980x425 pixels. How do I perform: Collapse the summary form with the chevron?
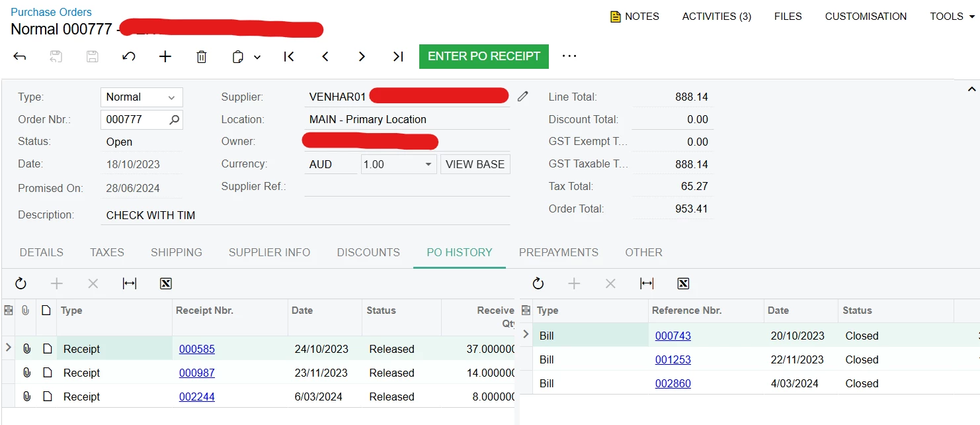(x=971, y=89)
